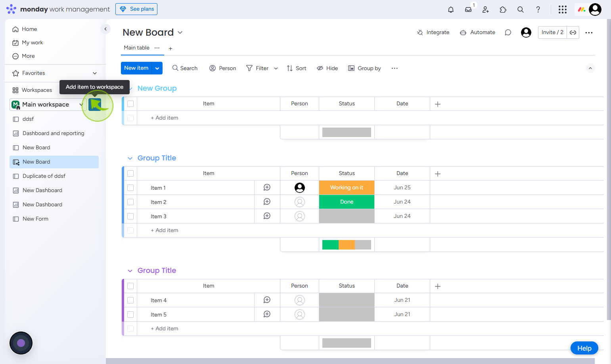Open the notifications bell
This screenshot has width=611, height=364.
(x=451, y=10)
